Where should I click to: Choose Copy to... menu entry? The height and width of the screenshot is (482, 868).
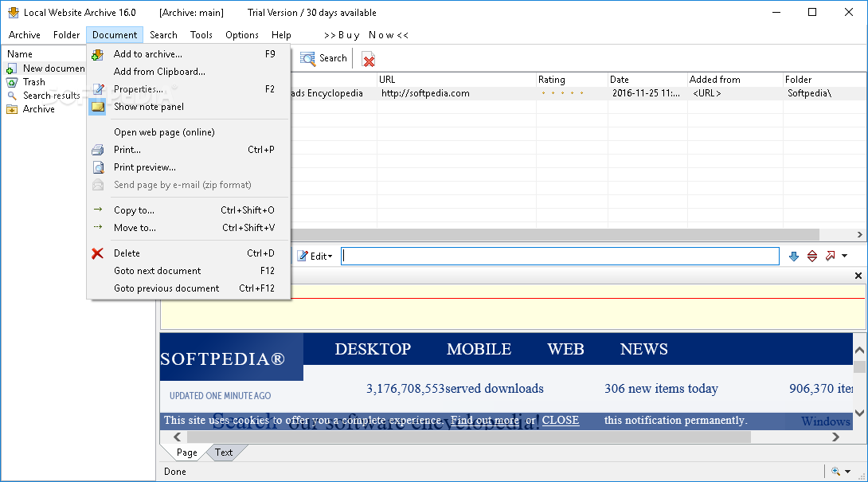[188, 210]
